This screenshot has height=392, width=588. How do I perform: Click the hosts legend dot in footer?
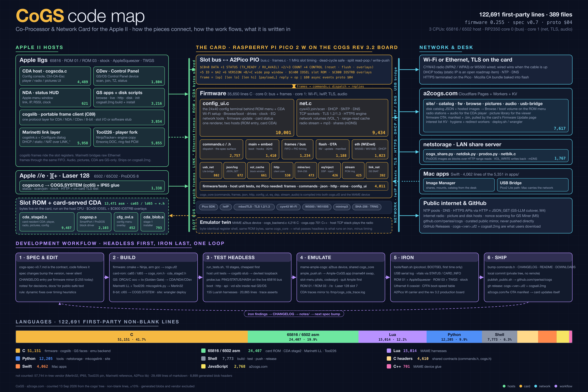pyautogui.click(x=504, y=386)
